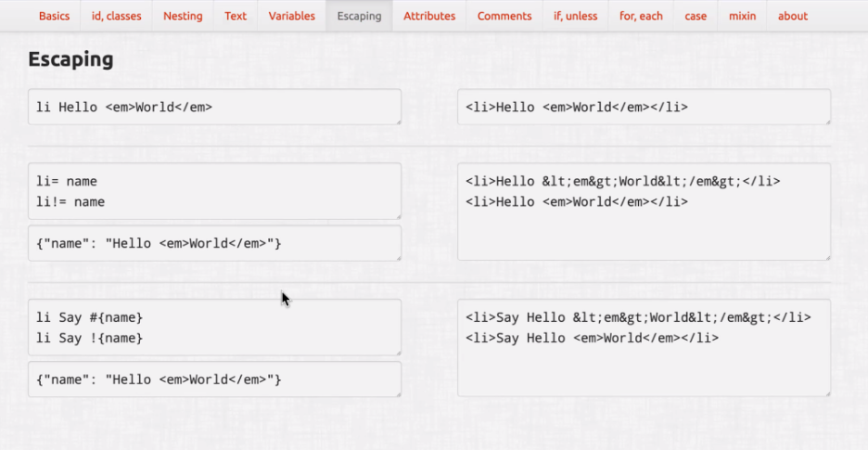868x450 pixels.
Task: Open the Comments tab
Action: (x=504, y=16)
